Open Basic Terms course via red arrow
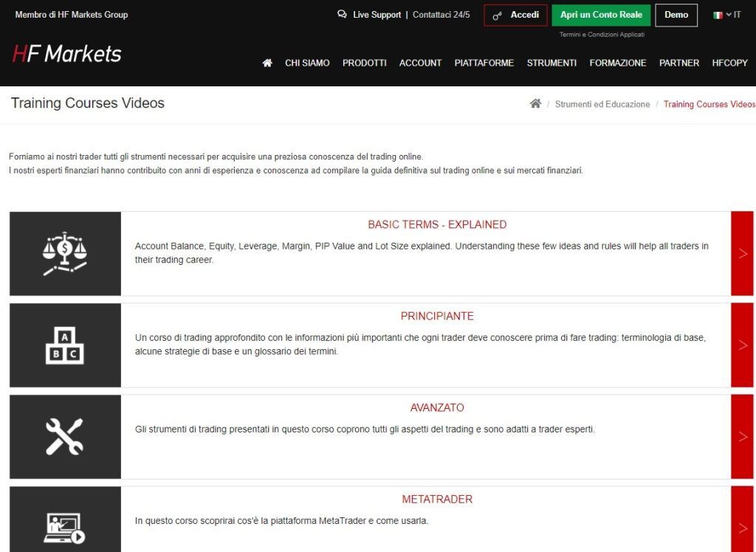The height and width of the screenshot is (552, 756). (x=742, y=254)
